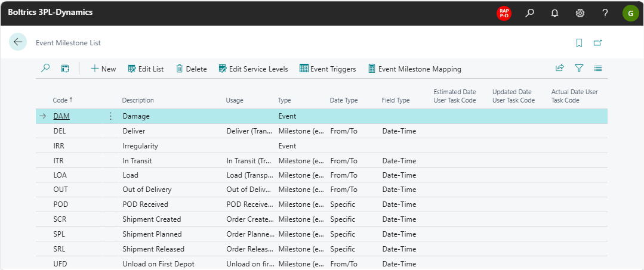Delete the selected milestone
Viewport: 644px width, 270px height.
click(x=192, y=69)
